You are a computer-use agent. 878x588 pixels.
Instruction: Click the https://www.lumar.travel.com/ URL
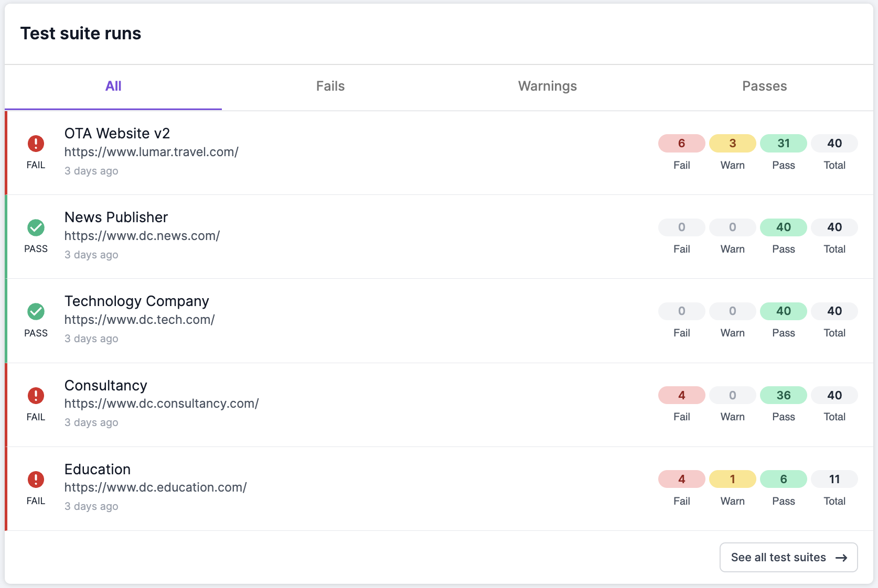pos(152,152)
